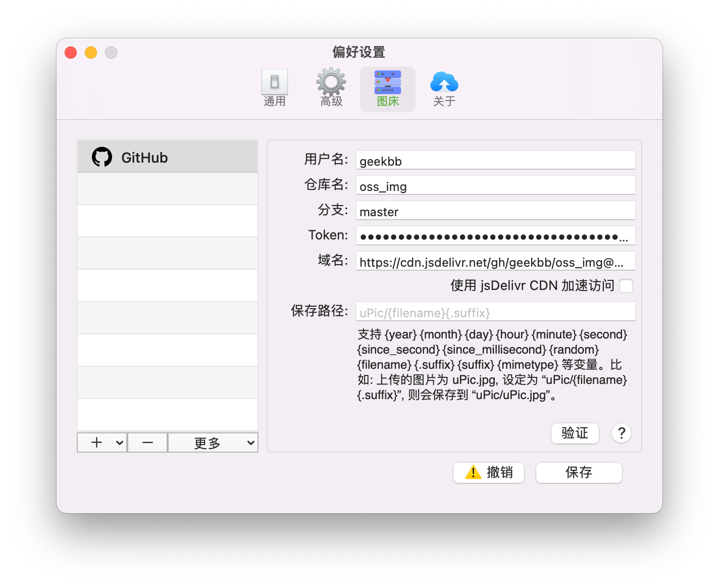
Task: Save settings with the 保存 button
Action: pos(579,472)
